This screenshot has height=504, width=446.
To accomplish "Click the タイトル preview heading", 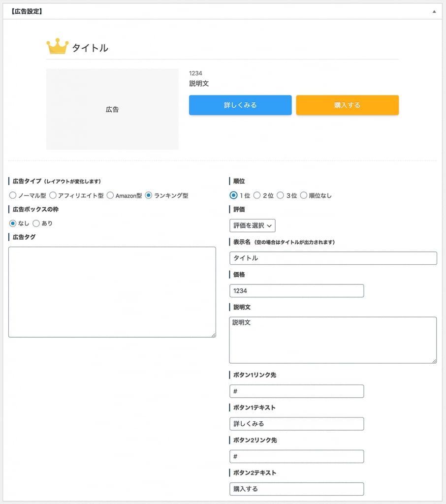I will point(90,48).
